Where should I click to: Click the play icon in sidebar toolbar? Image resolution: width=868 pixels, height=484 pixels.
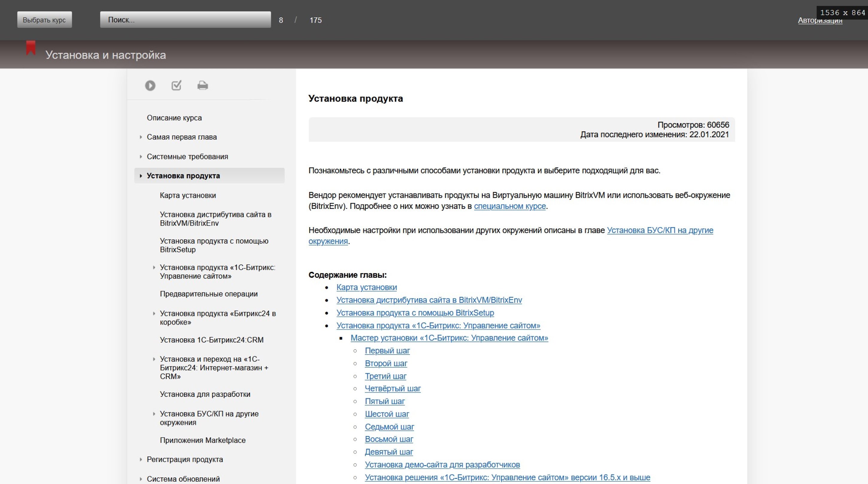point(150,86)
